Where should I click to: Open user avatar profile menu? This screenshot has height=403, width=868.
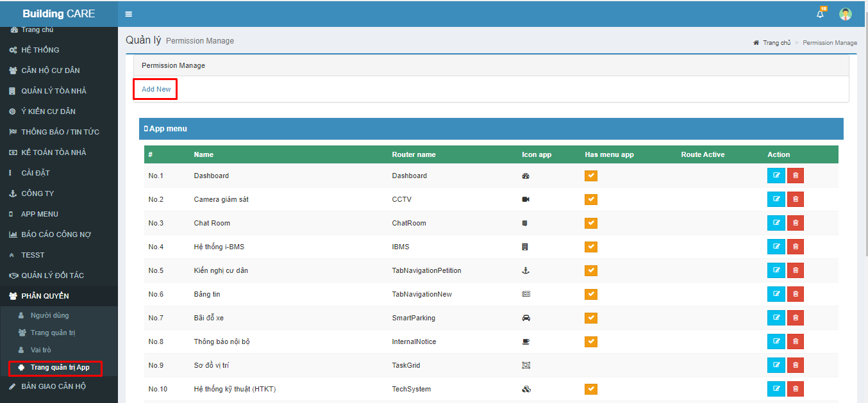click(846, 14)
